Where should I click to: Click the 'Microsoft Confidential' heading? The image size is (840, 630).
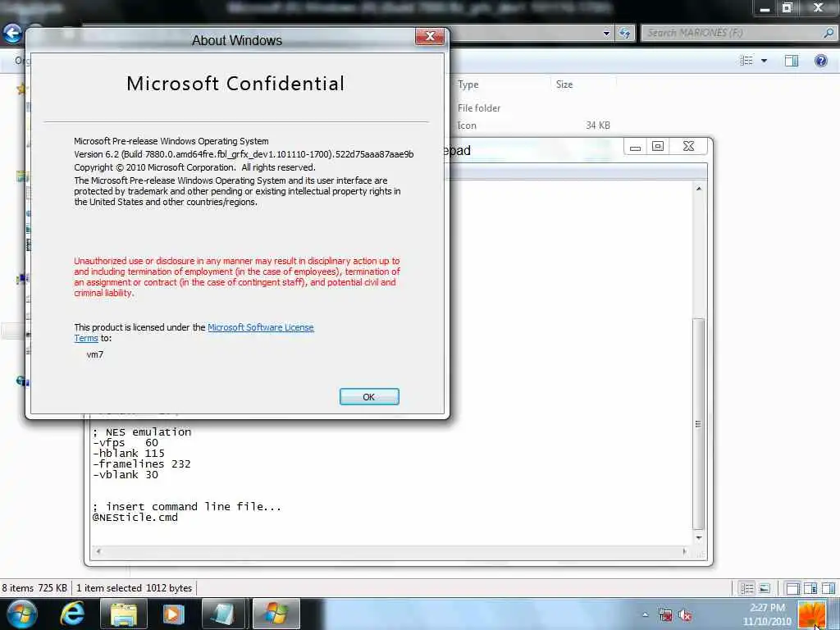click(x=235, y=84)
